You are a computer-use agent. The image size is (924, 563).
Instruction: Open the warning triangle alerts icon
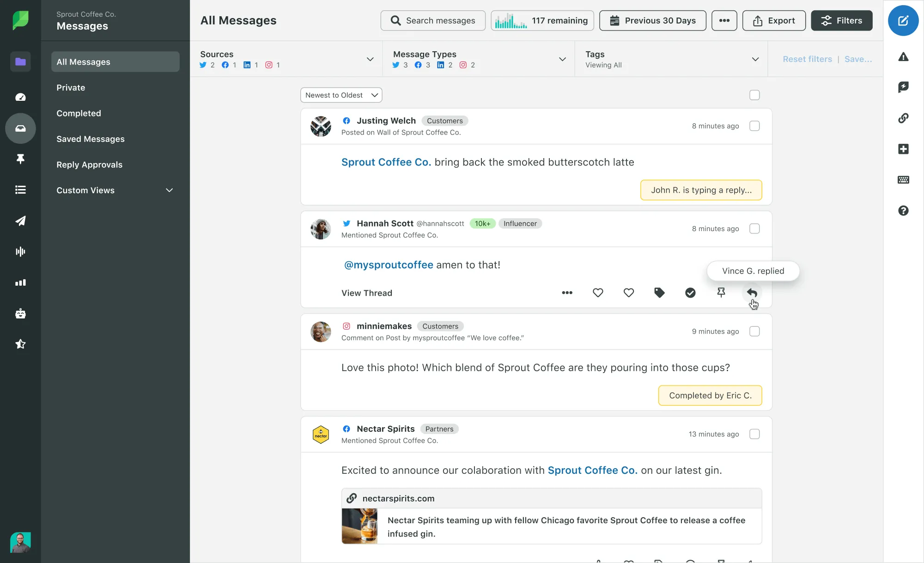pyautogui.click(x=903, y=57)
